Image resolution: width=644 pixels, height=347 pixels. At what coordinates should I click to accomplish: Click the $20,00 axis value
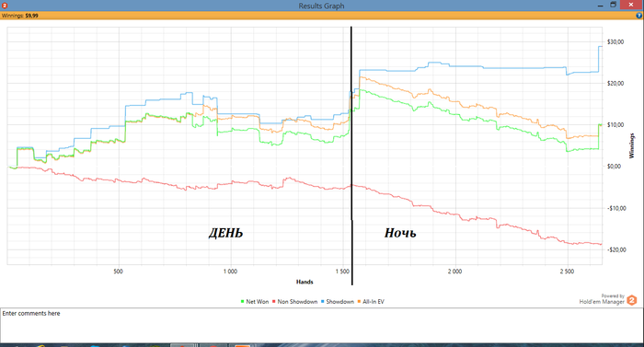coord(615,84)
